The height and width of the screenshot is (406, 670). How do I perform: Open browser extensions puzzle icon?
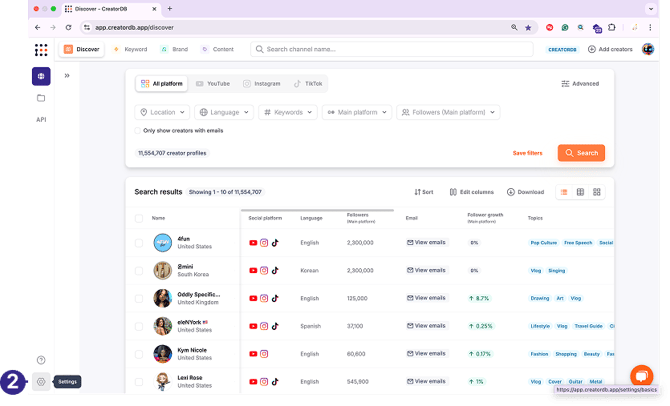pyautogui.click(x=611, y=28)
